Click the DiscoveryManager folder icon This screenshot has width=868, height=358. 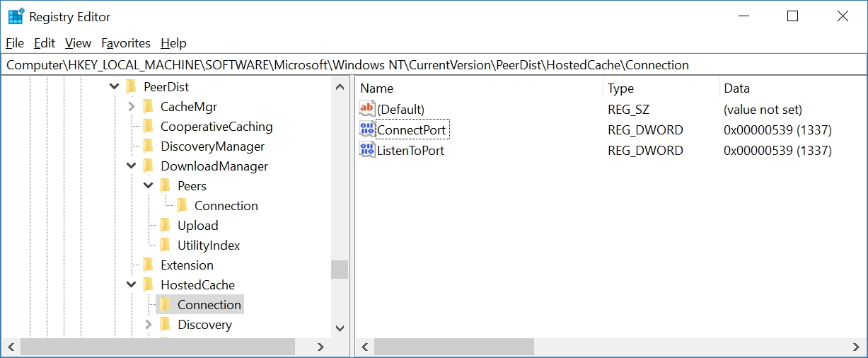(148, 146)
